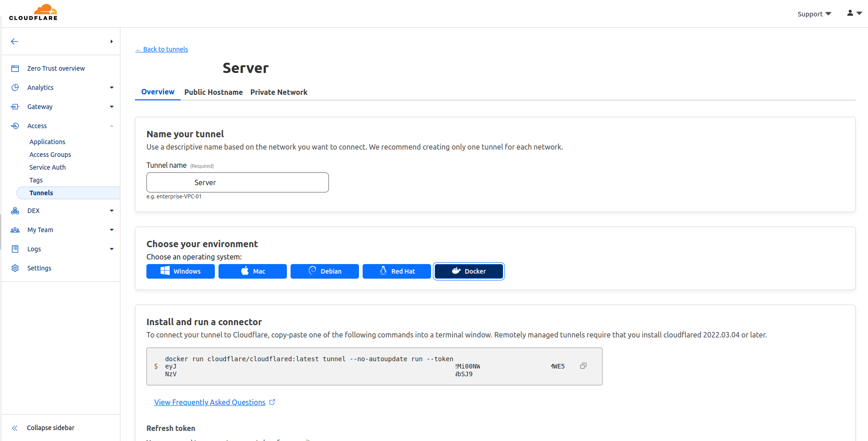Open Zero Trust overview

pyautogui.click(x=56, y=68)
